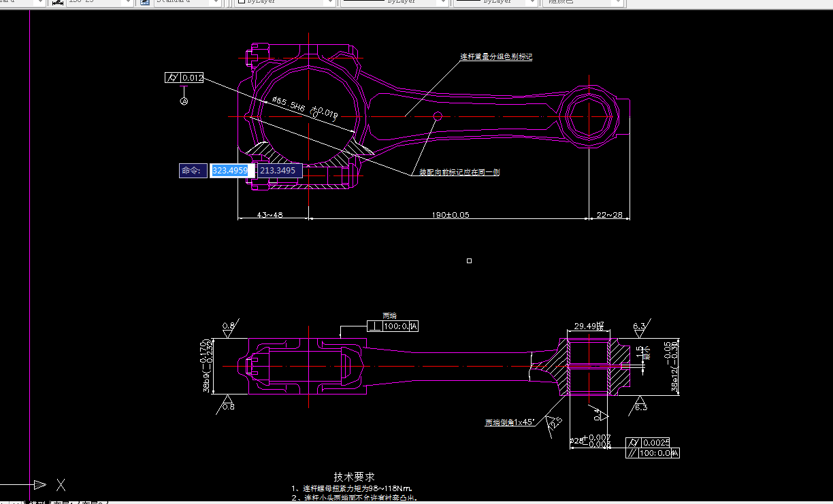Open the Standard text style dropdown
The width and height of the screenshot is (833, 504).
pyautogui.click(x=216, y=3)
